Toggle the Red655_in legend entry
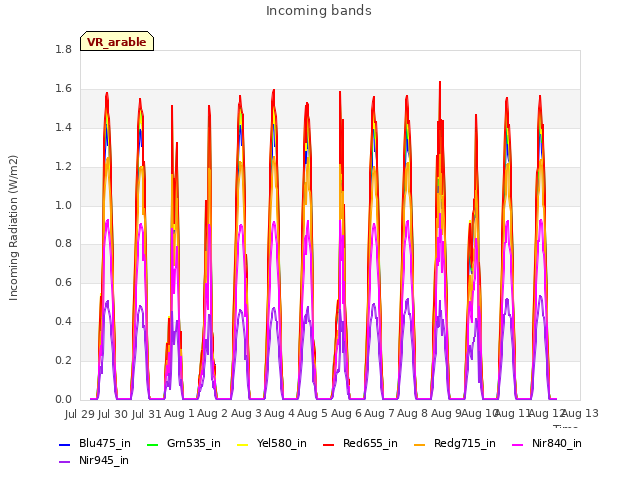The width and height of the screenshot is (640, 480). click(360, 443)
